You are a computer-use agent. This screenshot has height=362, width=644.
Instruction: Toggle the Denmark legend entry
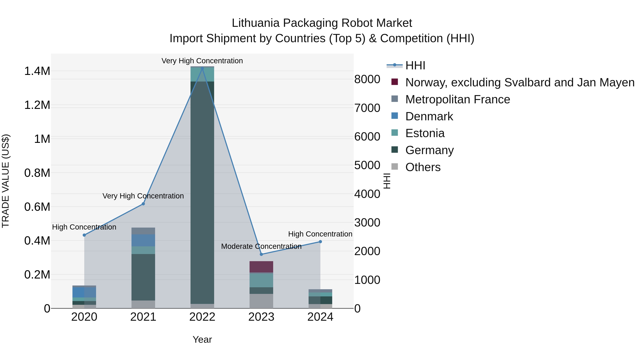coord(422,116)
